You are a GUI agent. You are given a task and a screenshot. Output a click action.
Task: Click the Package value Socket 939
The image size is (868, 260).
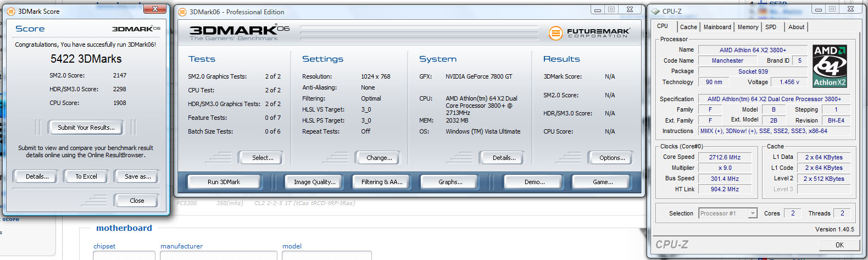pyautogui.click(x=753, y=71)
